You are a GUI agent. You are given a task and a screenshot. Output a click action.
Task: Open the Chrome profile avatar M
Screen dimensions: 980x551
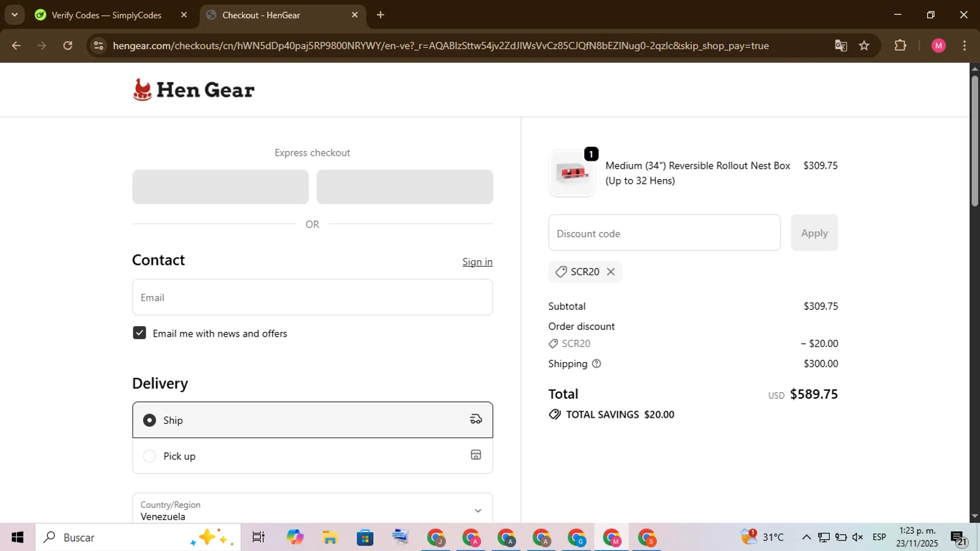[939, 46]
